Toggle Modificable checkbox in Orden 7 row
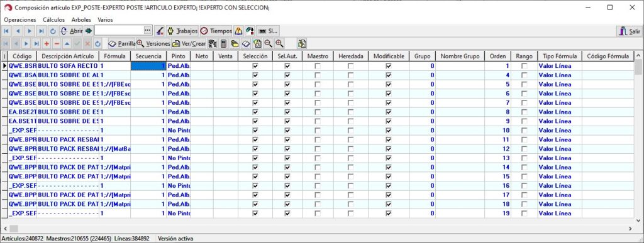The image size is (644, 243). tap(389, 102)
